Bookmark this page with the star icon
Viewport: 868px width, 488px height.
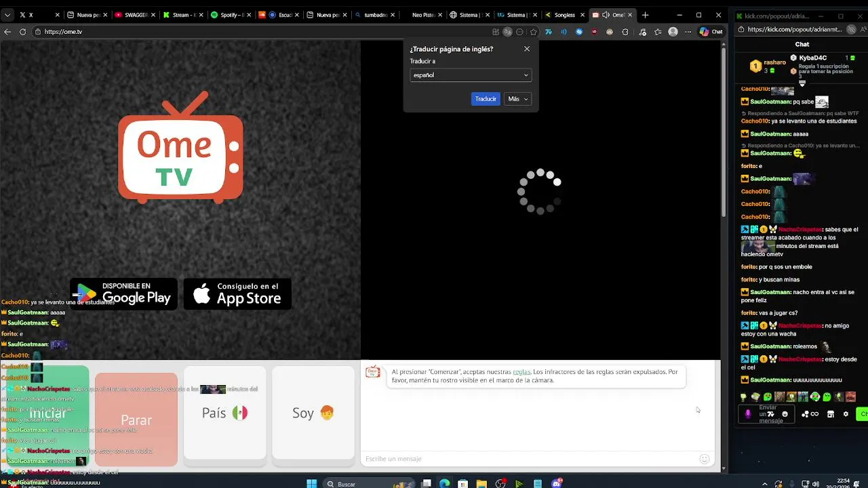[534, 31]
